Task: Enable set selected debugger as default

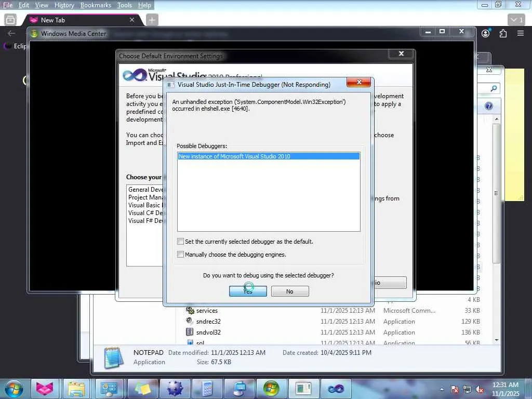Action: click(x=180, y=241)
